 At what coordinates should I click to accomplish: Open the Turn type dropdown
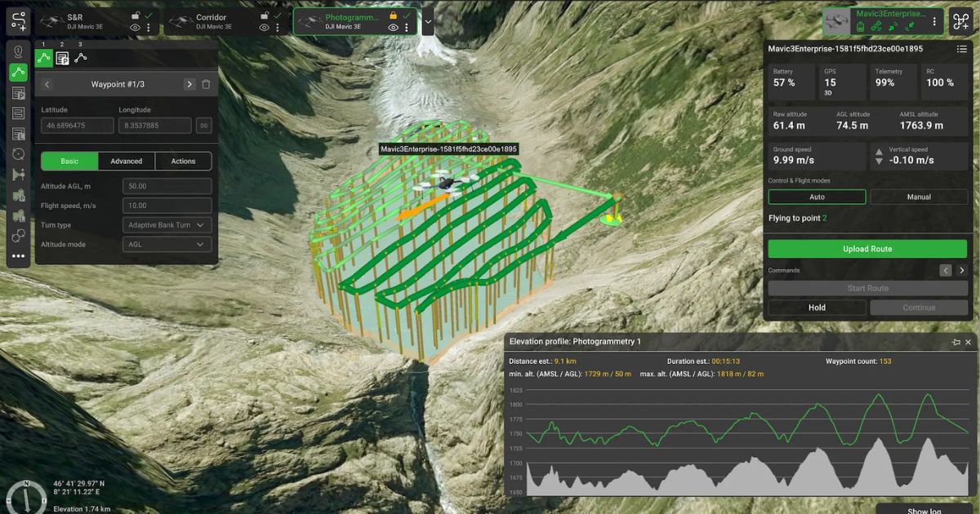click(x=167, y=225)
